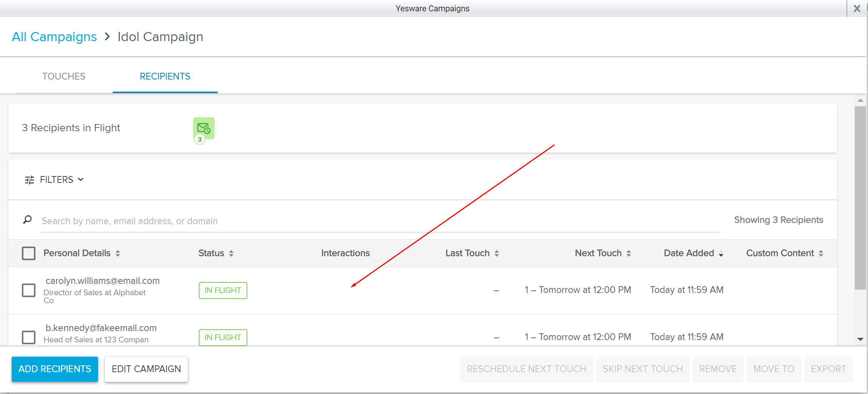Check the carolyn.williams@email.com recipient checkbox
The image size is (868, 394).
point(29,290)
